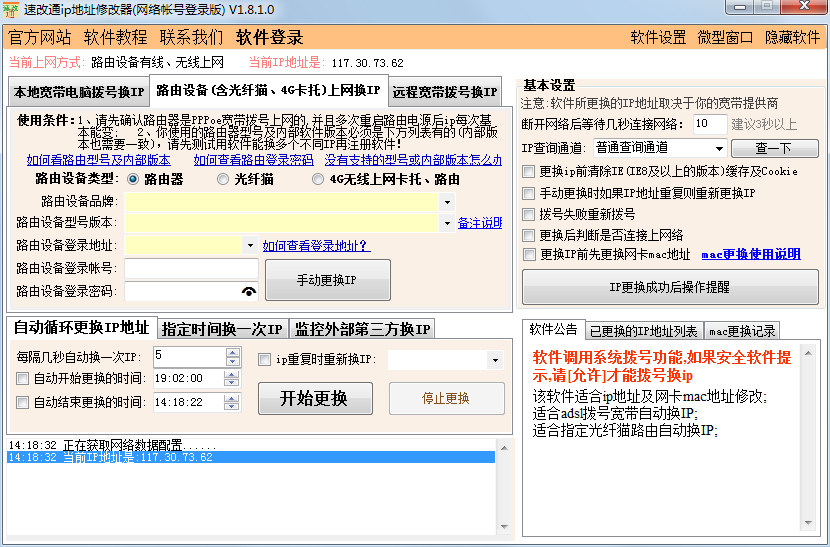Expand the 路由设备登录地址 dropdown

[249, 246]
